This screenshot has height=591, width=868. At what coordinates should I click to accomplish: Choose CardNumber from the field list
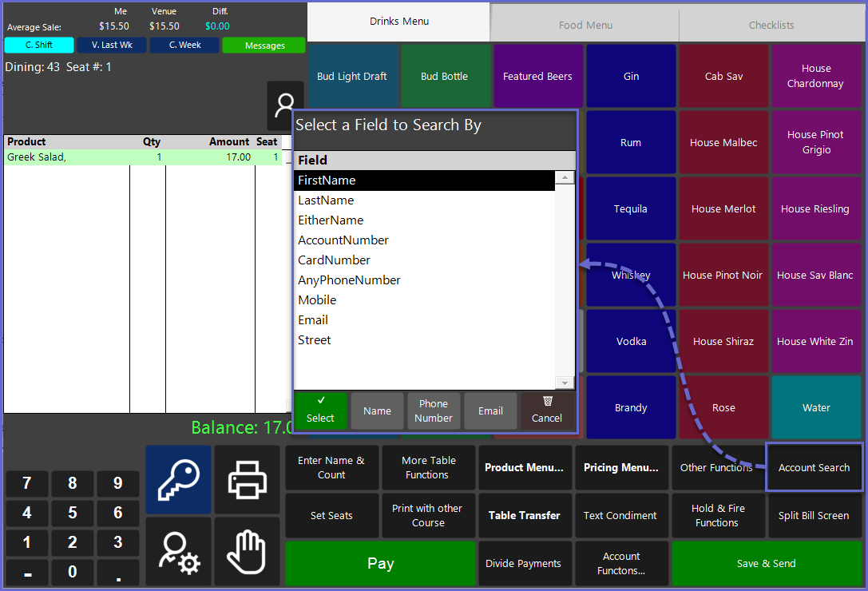click(x=334, y=260)
